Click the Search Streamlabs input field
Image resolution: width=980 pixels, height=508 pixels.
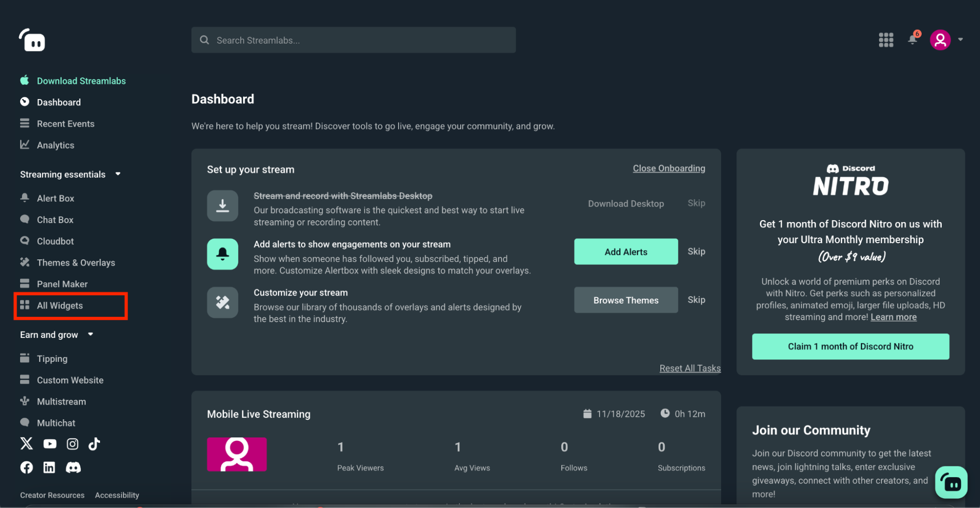click(x=353, y=40)
